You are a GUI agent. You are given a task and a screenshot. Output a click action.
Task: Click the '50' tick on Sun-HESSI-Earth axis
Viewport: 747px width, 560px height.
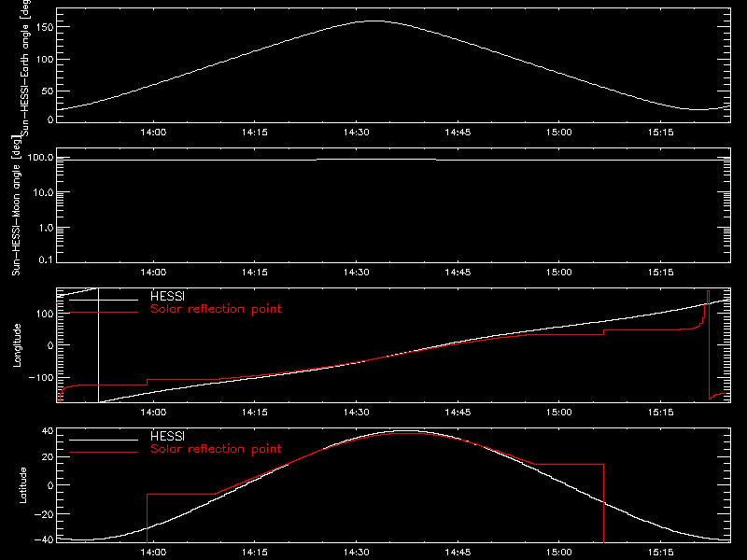48,91
